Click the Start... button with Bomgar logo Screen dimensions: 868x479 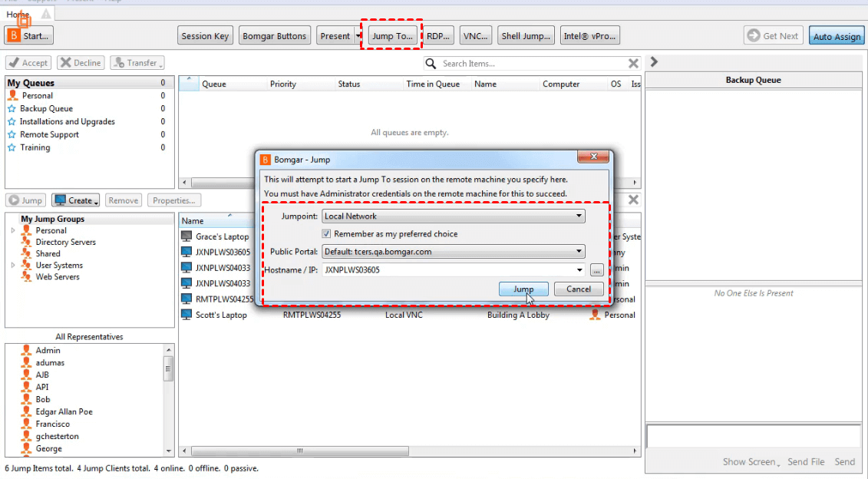[29, 36]
